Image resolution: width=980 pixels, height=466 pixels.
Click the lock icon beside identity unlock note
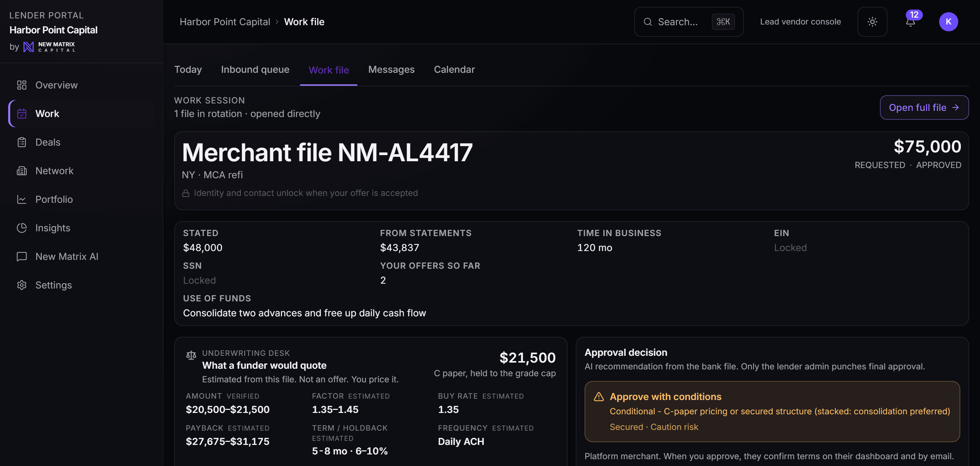click(186, 193)
